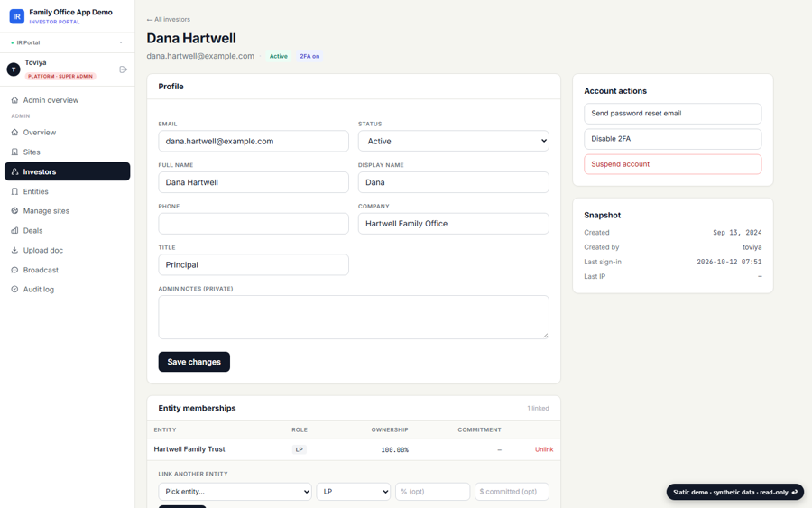Click the Sites bookmark icon
Image resolution: width=812 pixels, height=508 pixels.
pos(14,152)
